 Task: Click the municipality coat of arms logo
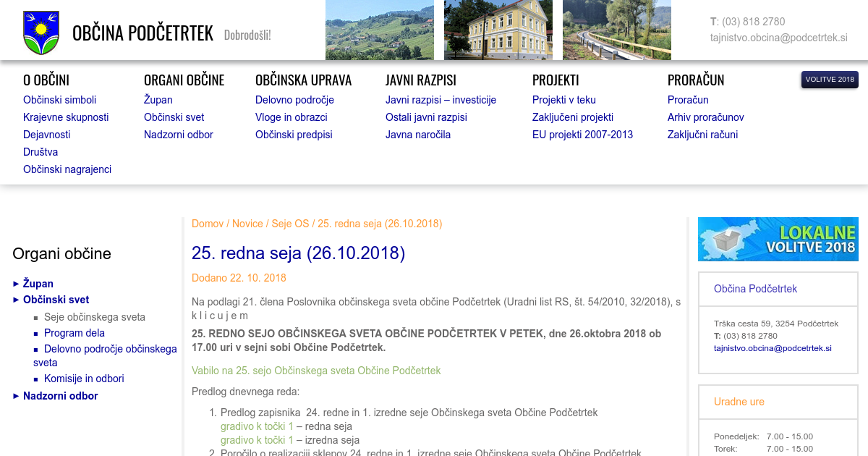(41, 33)
